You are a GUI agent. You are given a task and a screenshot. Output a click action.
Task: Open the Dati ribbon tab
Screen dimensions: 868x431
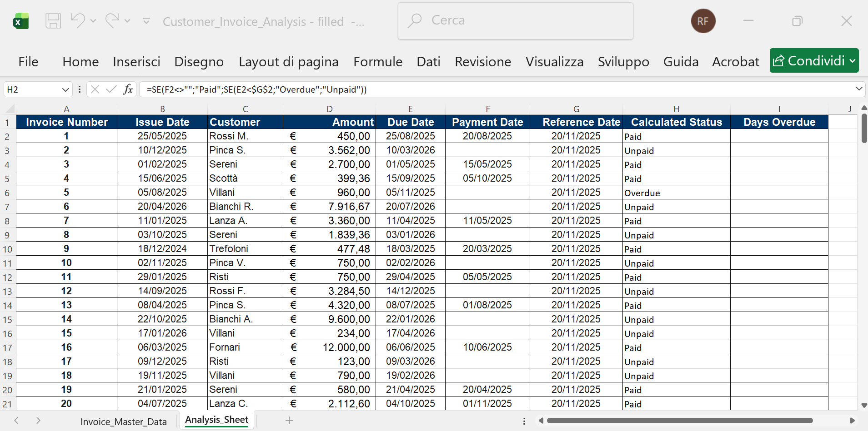coord(428,61)
